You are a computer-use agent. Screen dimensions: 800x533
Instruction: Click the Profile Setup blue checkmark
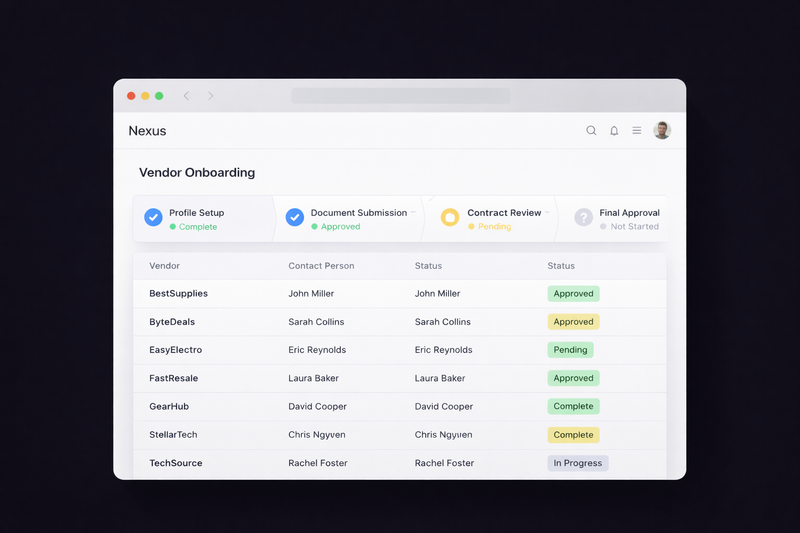click(x=153, y=217)
